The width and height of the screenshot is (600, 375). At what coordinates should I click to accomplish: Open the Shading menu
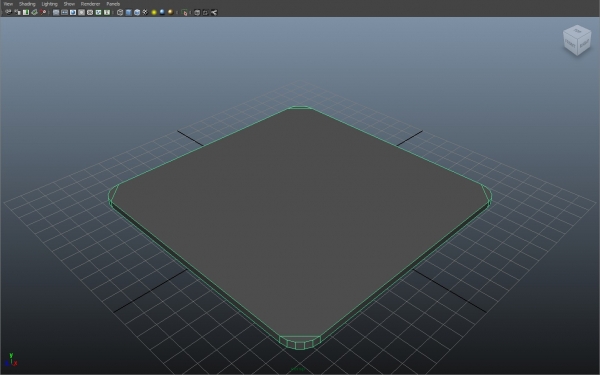tap(27, 4)
